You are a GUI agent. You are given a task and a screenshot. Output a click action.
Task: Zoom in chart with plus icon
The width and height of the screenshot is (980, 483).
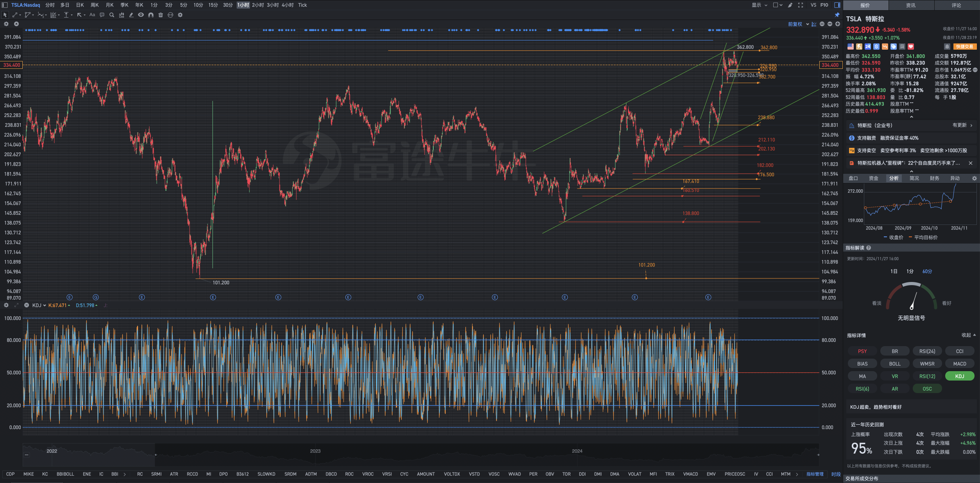pyautogui.click(x=838, y=24)
